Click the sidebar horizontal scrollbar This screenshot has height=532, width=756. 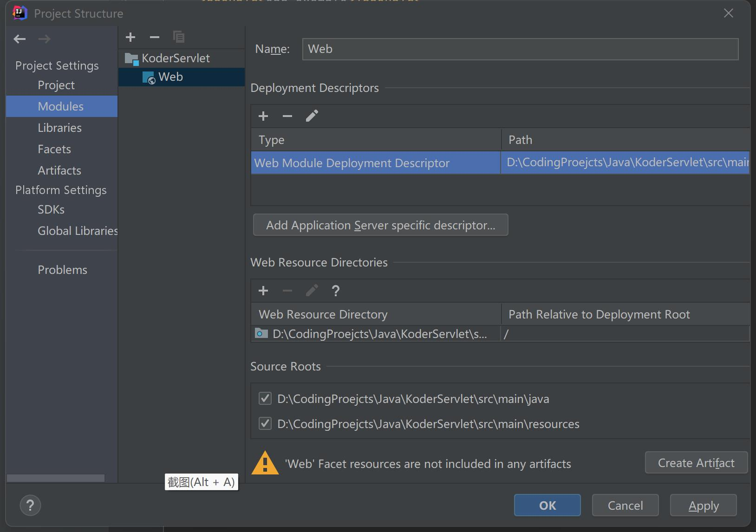click(56, 478)
